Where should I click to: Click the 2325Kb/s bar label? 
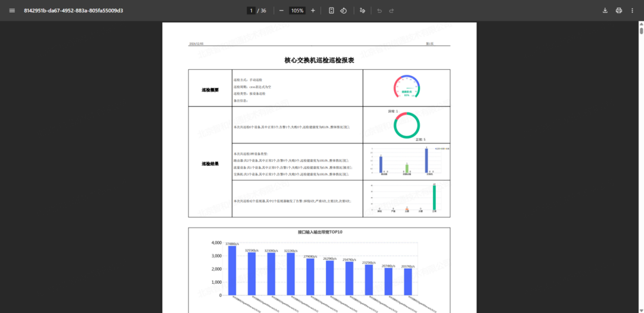tap(369, 263)
